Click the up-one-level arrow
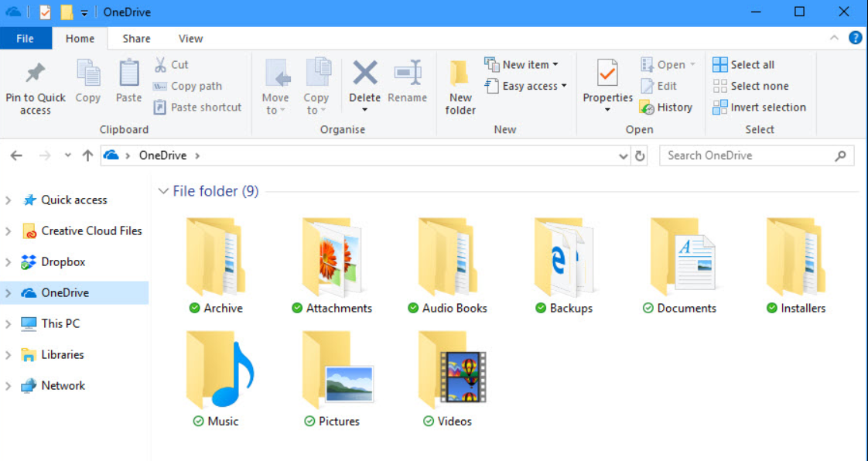The image size is (868, 461). pyautogui.click(x=87, y=156)
